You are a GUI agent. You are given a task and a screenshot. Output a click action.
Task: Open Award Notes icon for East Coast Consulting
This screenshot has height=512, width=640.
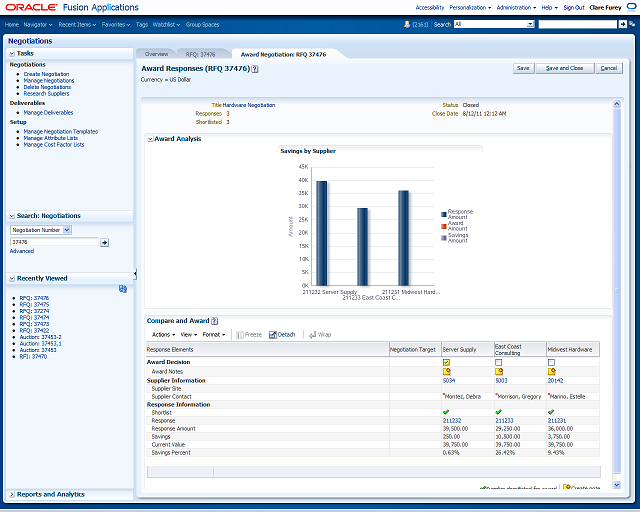click(x=499, y=372)
